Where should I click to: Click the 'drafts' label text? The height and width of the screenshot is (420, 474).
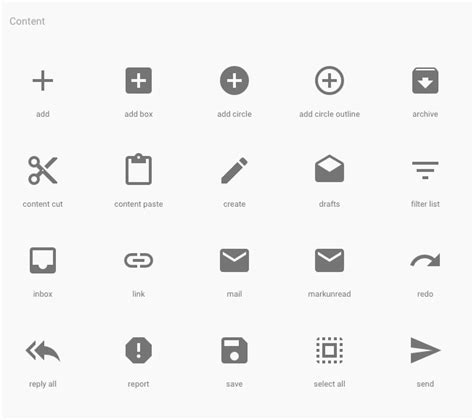coord(329,204)
